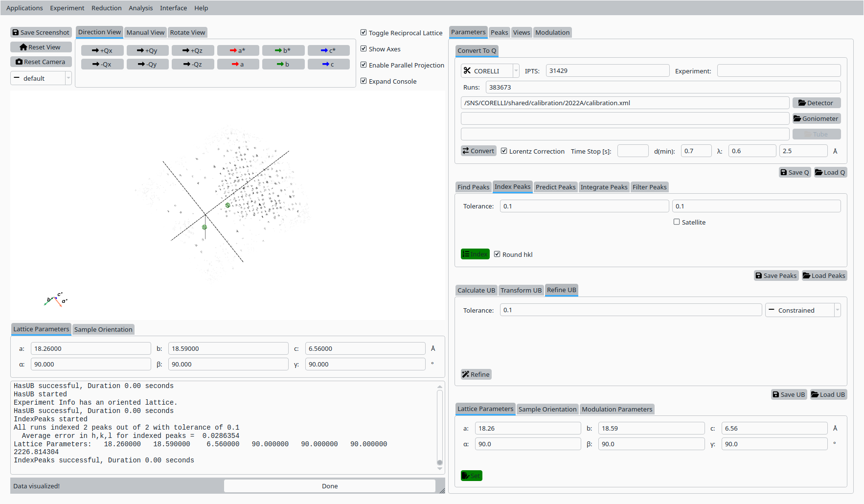Switch to the Predict Peaks tab

(x=555, y=187)
